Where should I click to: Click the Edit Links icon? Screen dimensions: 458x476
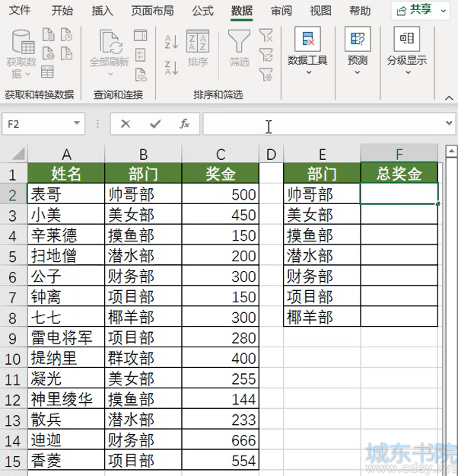[141, 75]
